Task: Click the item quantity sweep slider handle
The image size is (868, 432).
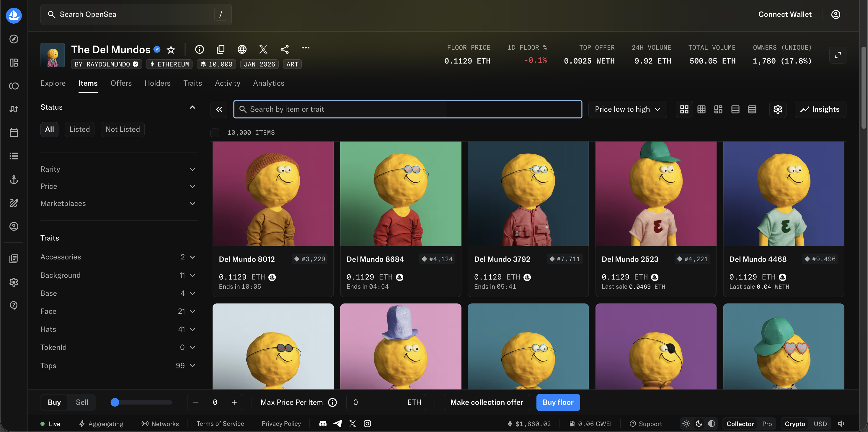Action: coord(115,402)
